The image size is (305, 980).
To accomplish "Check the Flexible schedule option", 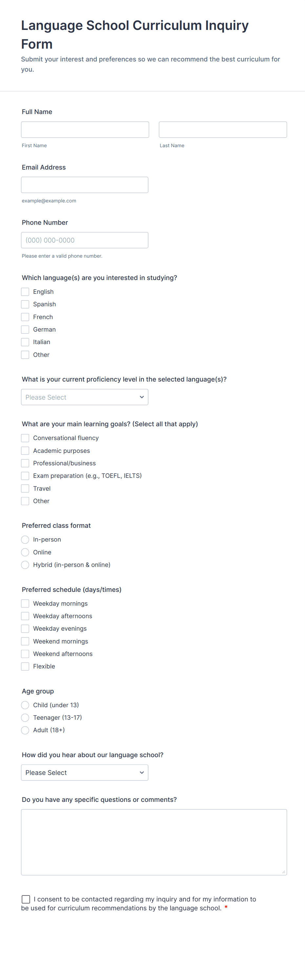I will 25,666.
